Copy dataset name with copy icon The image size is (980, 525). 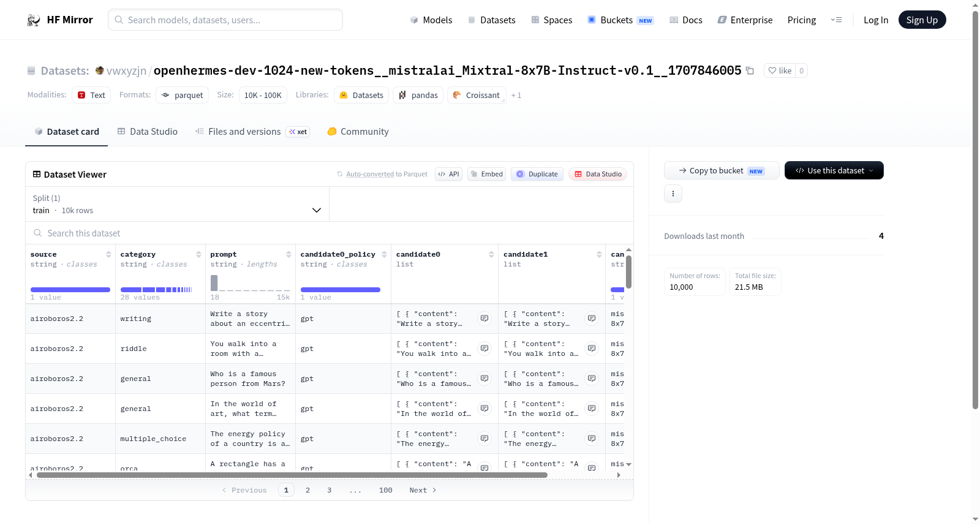click(750, 70)
